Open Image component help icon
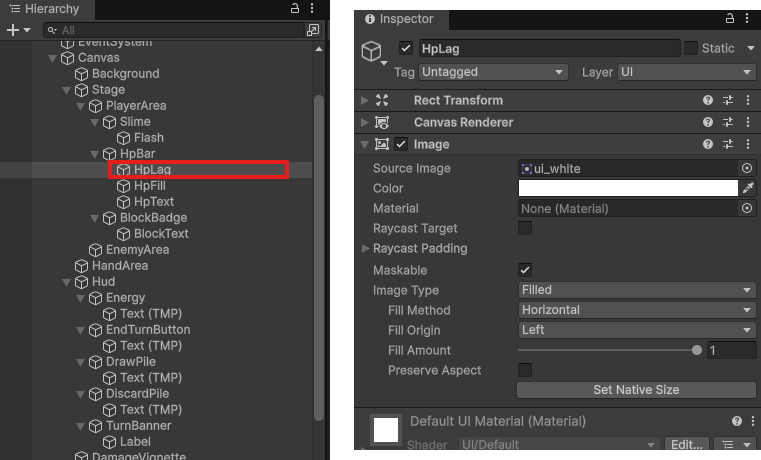 [708, 144]
